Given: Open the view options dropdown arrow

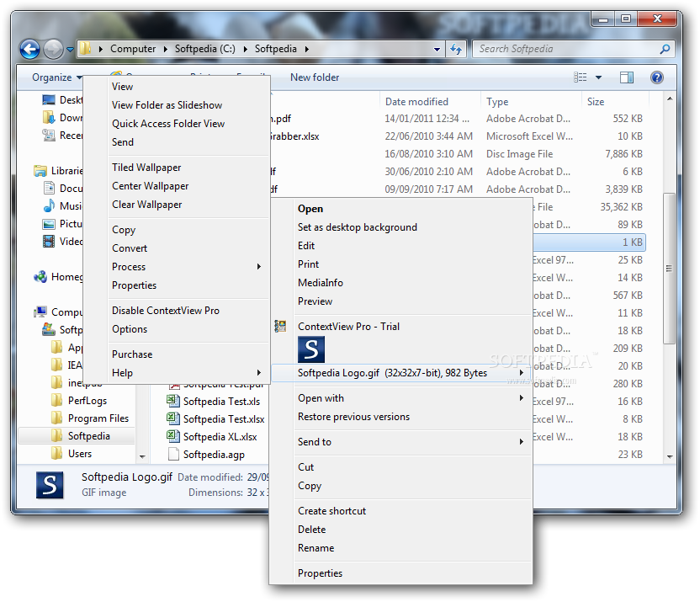Looking at the screenshot, I should (x=598, y=77).
